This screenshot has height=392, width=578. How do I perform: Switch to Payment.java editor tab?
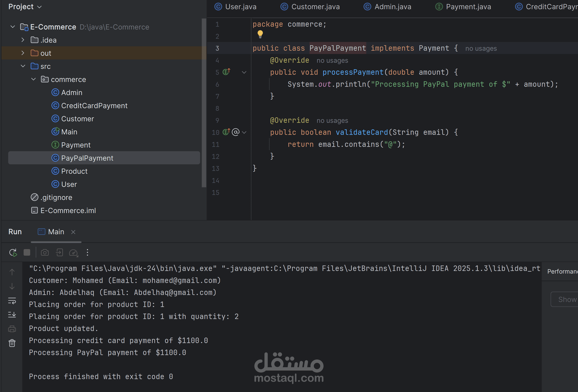[x=463, y=7]
